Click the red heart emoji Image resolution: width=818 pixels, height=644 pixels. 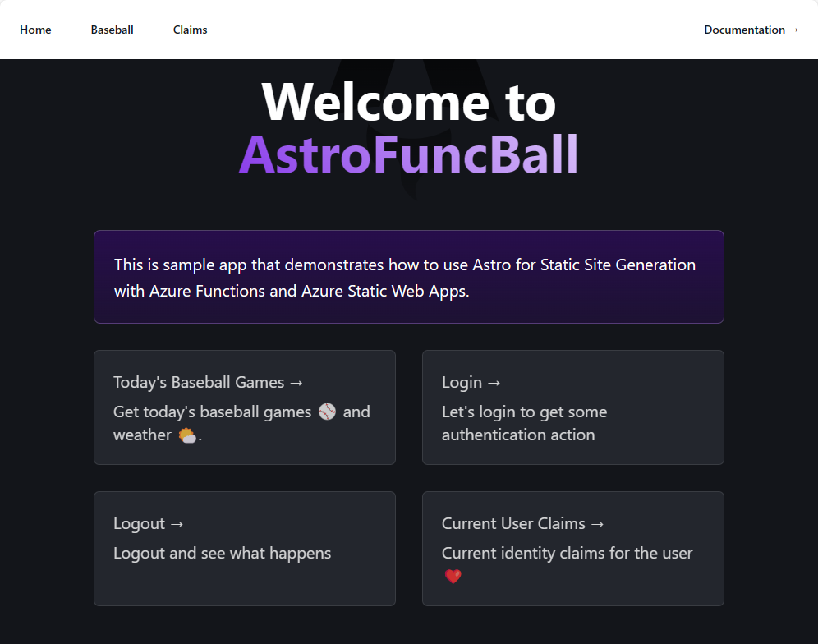tap(453, 576)
